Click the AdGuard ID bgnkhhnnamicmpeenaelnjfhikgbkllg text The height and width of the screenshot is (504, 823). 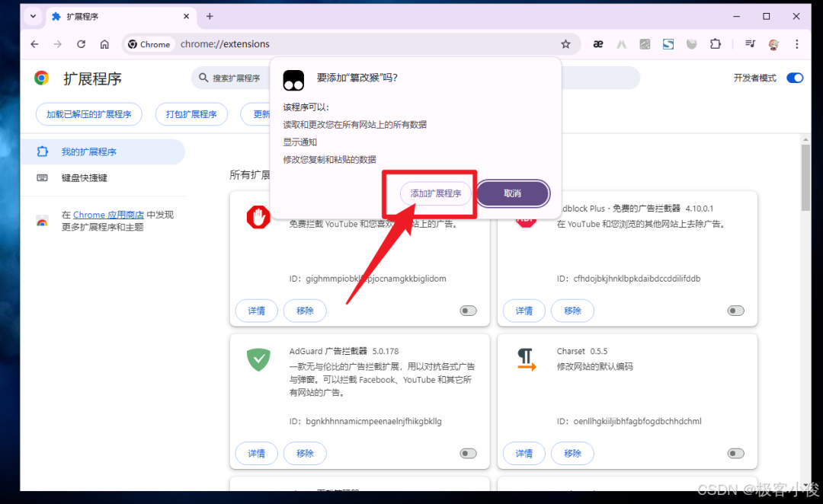point(373,421)
